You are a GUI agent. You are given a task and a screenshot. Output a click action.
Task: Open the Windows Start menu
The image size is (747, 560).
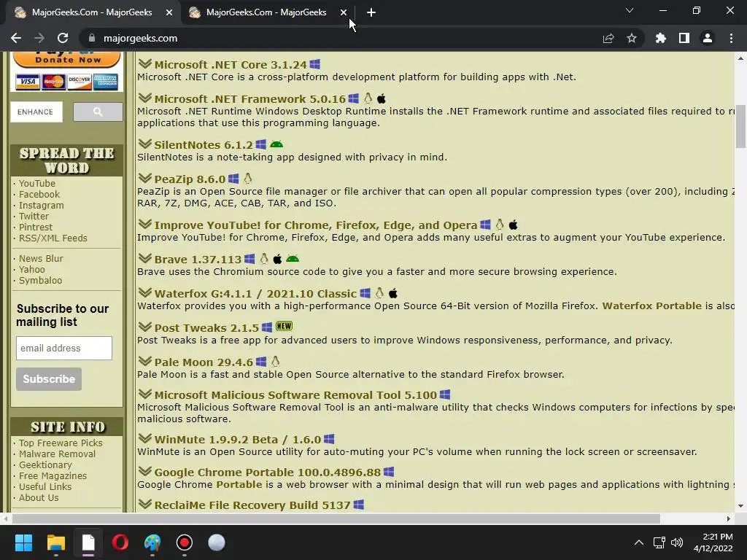click(23, 542)
